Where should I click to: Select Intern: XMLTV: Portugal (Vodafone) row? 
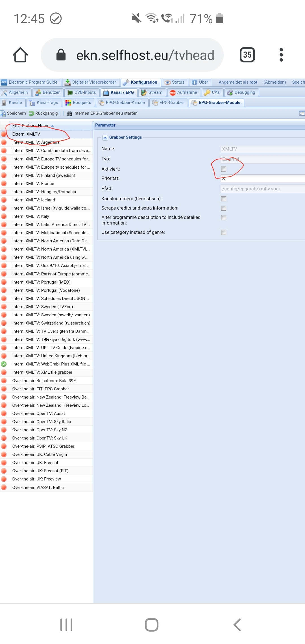46,290
